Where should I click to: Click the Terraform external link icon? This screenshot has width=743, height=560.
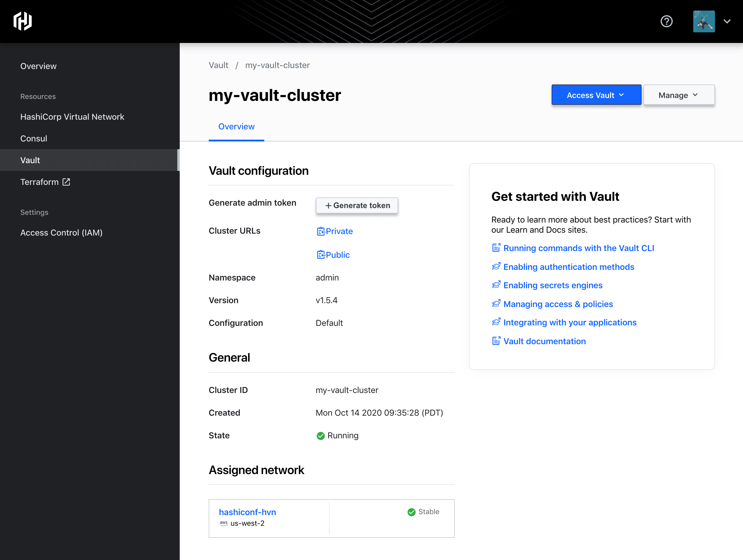66,182
